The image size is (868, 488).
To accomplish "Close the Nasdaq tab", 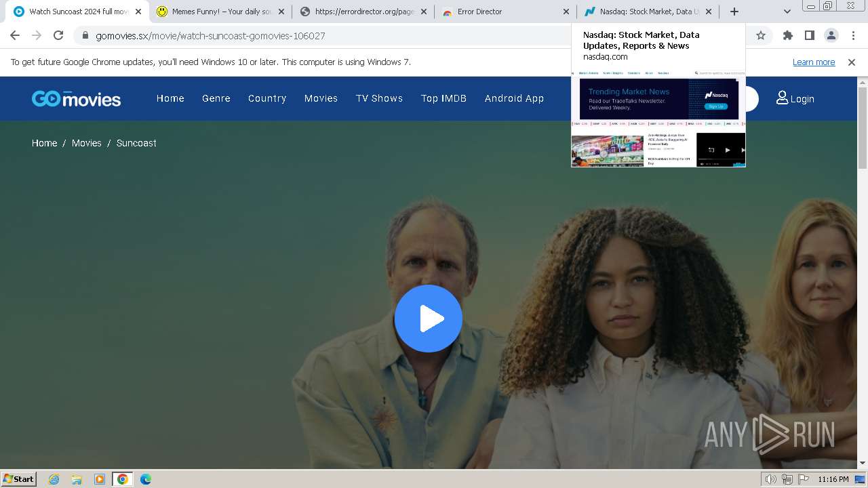I will [709, 12].
